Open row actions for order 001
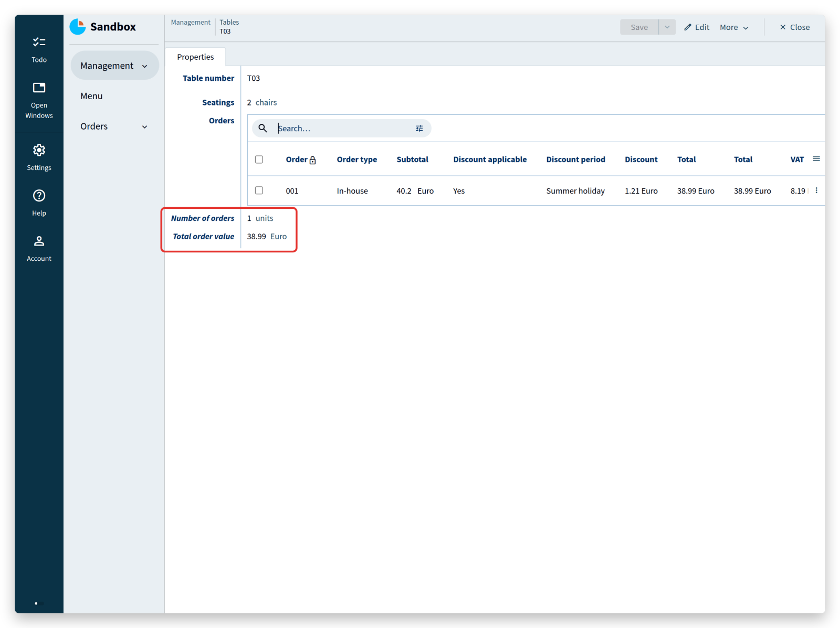 pos(816,190)
